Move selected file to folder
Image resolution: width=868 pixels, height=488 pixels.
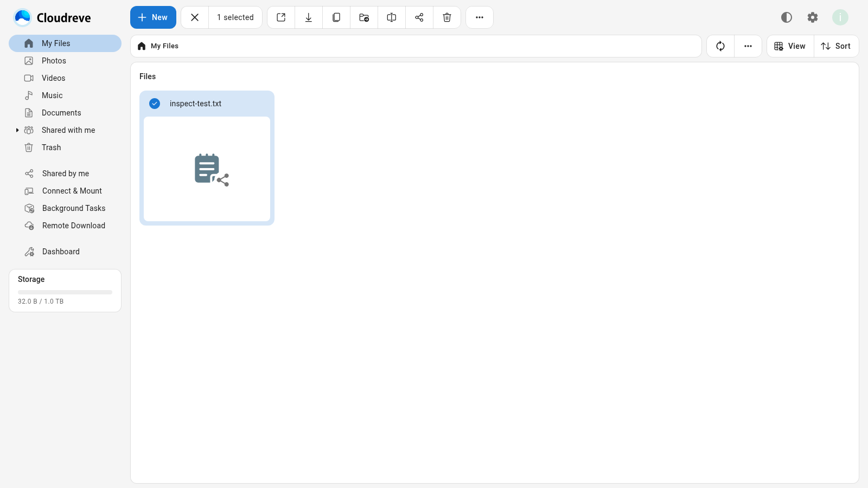(x=364, y=17)
